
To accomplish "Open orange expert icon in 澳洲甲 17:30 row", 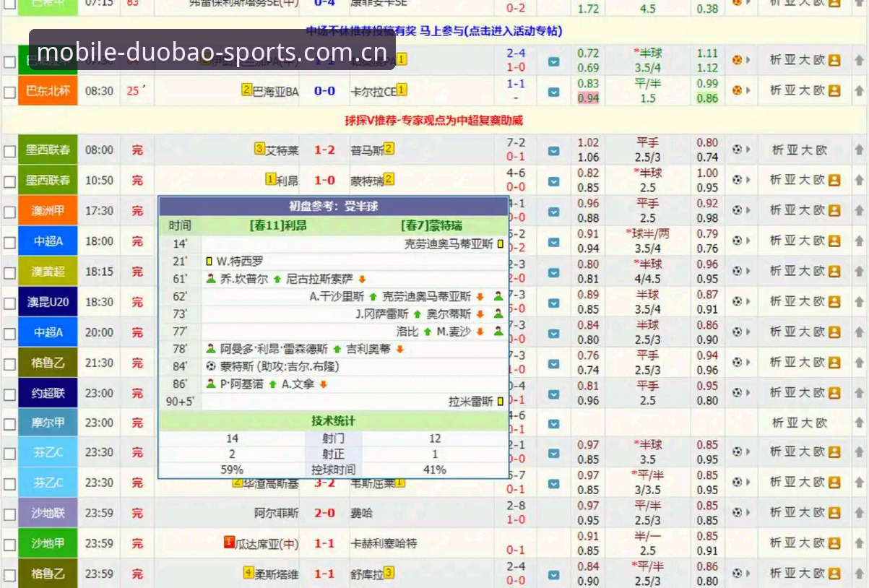I will click(x=835, y=210).
